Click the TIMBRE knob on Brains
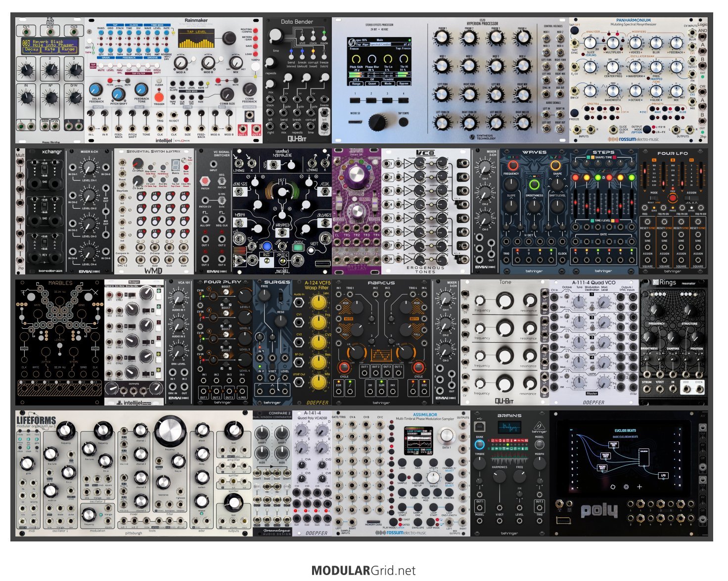The width and height of the screenshot is (728, 581). [480, 463]
